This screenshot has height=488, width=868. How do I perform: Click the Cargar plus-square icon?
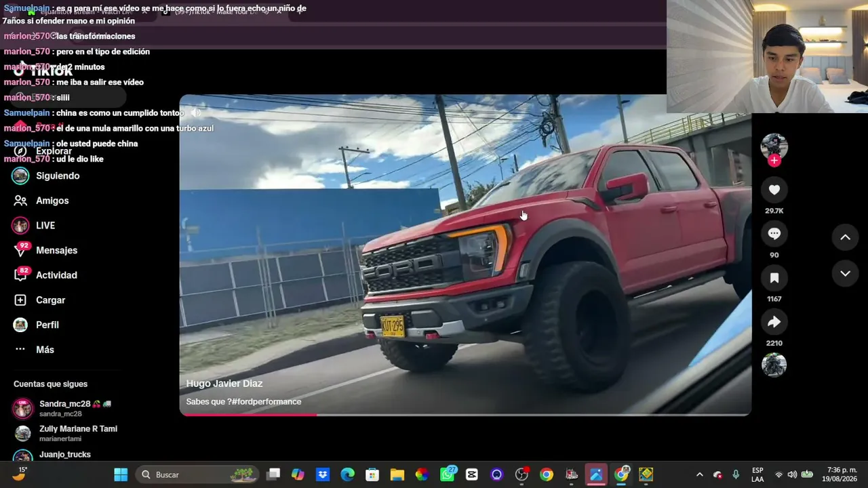tap(20, 300)
